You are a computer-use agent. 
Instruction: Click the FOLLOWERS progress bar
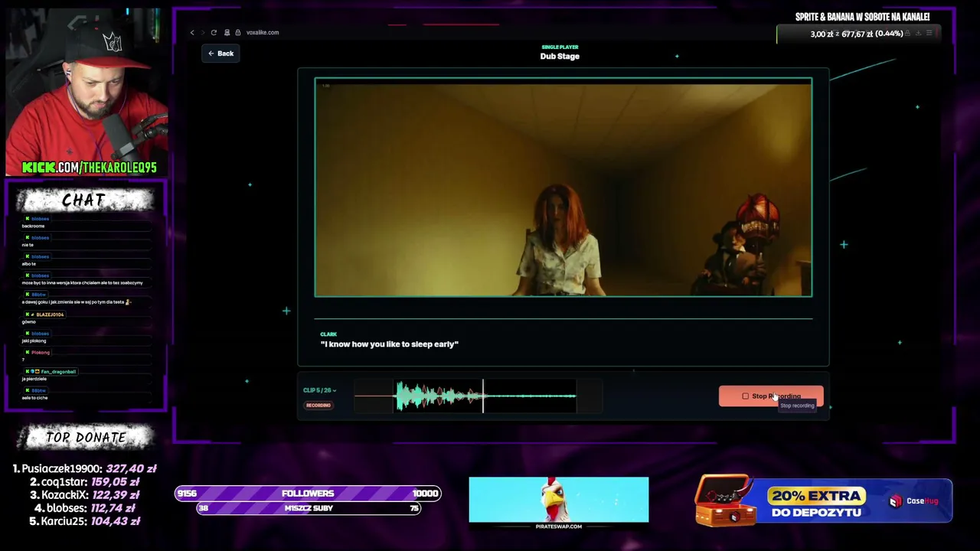point(308,494)
